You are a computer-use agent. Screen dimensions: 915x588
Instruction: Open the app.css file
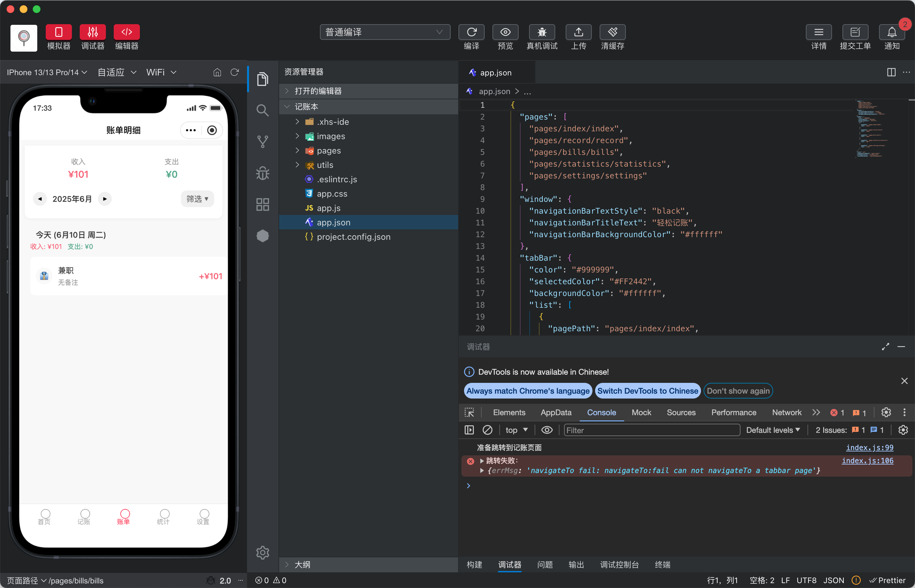[x=369, y=194]
